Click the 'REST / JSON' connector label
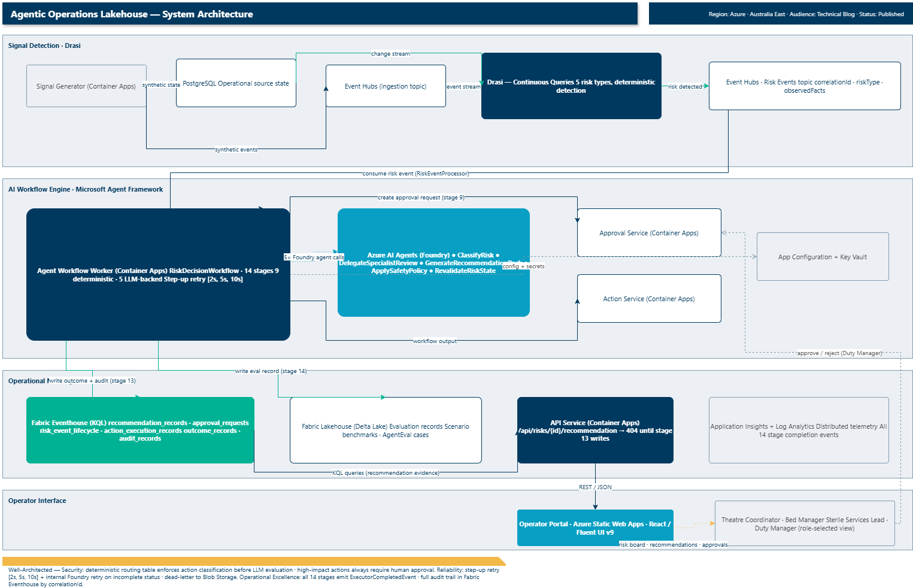This screenshot has height=588, width=913. click(595, 487)
